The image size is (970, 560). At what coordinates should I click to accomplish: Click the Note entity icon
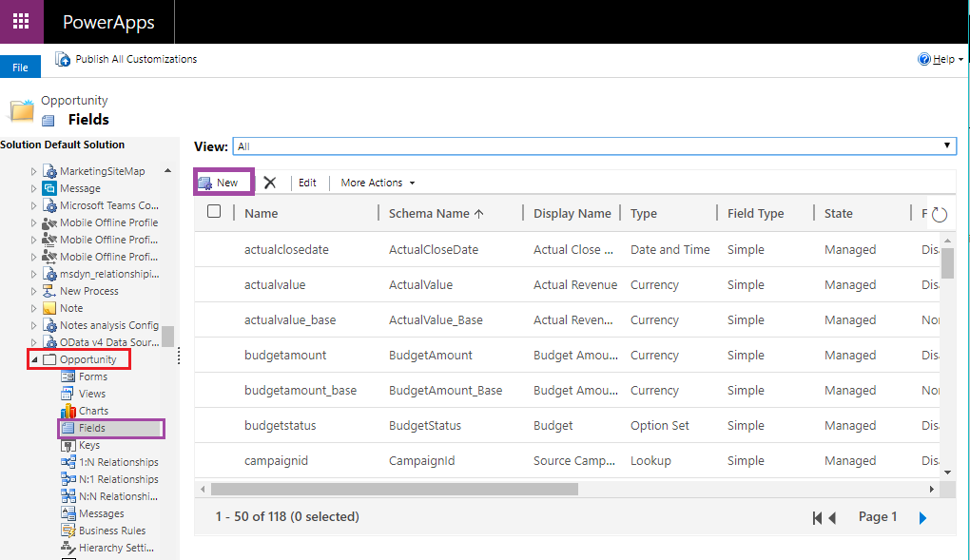tap(50, 308)
